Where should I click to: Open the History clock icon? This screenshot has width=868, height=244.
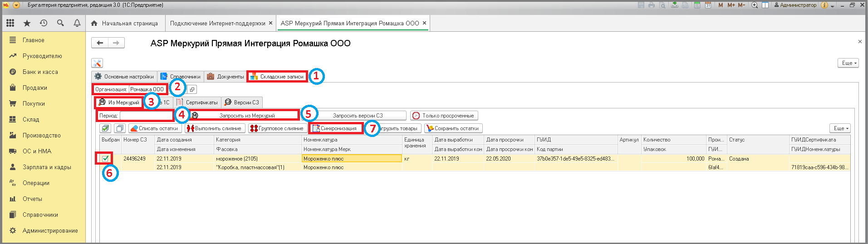[44, 23]
